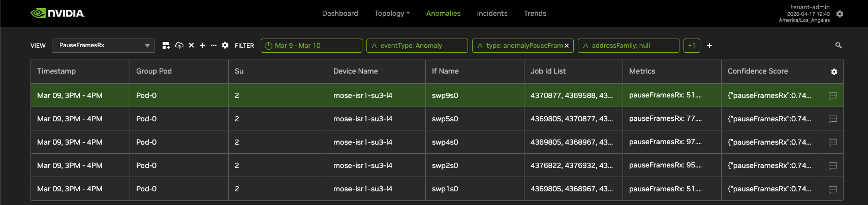The width and height of the screenshot is (868, 205).
Task: Click the NVIDIA logo
Action: pos(57,13)
